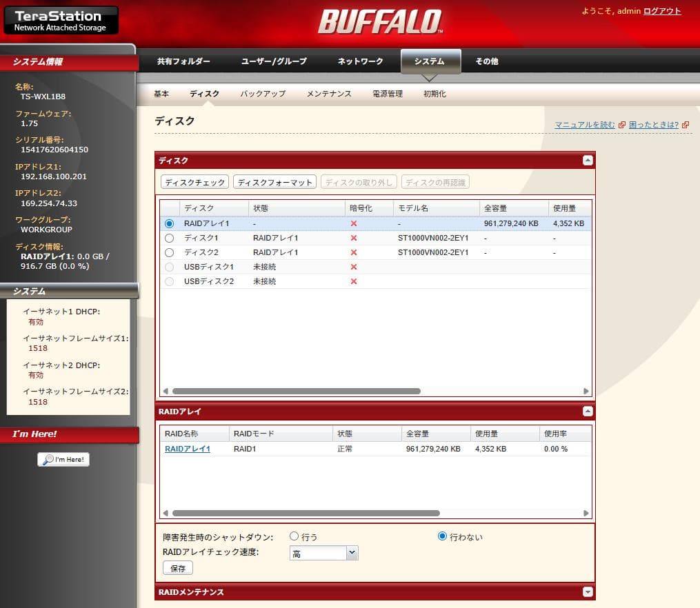This screenshot has height=608, width=700.
Task: Click the ディスクチェック button
Action: click(194, 182)
